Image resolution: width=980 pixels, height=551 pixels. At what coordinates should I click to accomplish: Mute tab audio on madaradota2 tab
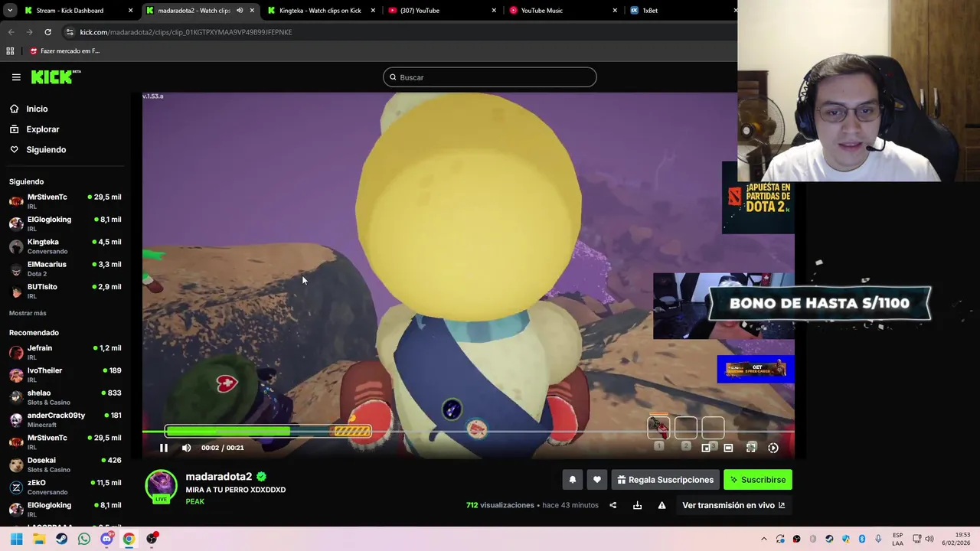coord(240,11)
